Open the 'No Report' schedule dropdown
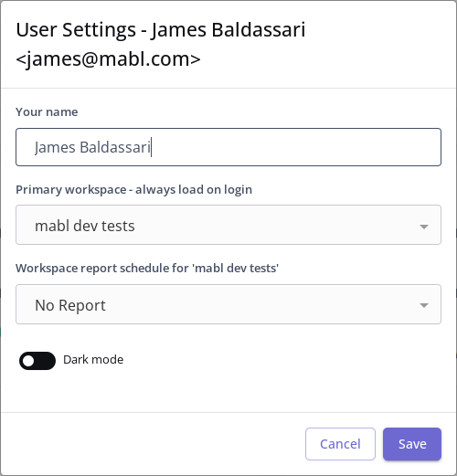The height and width of the screenshot is (476, 457). pos(228,304)
